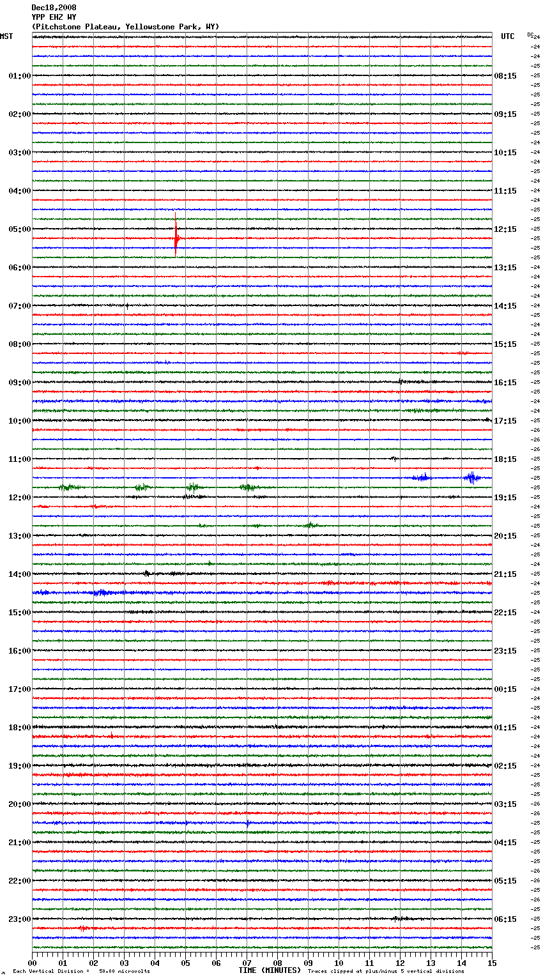
Task: Select the 20:00 MST row label
Action: coord(20,804)
